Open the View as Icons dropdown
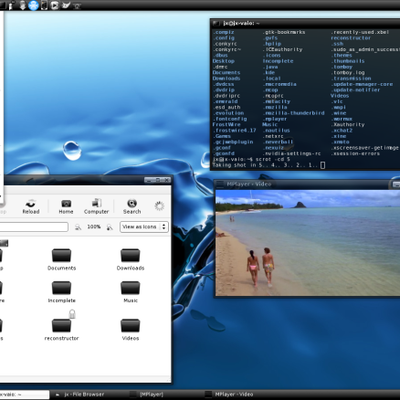The height and width of the screenshot is (400, 400). pyautogui.click(x=144, y=227)
